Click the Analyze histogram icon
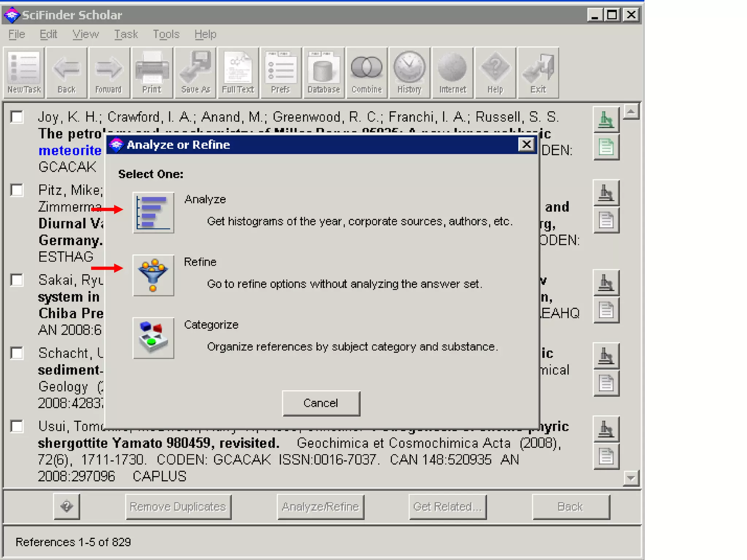The image size is (747, 560). 153,213
